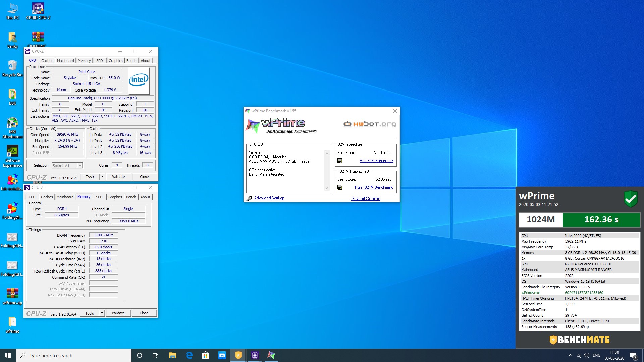Click the BenchMate green shield checkmark

coord(631,199)
